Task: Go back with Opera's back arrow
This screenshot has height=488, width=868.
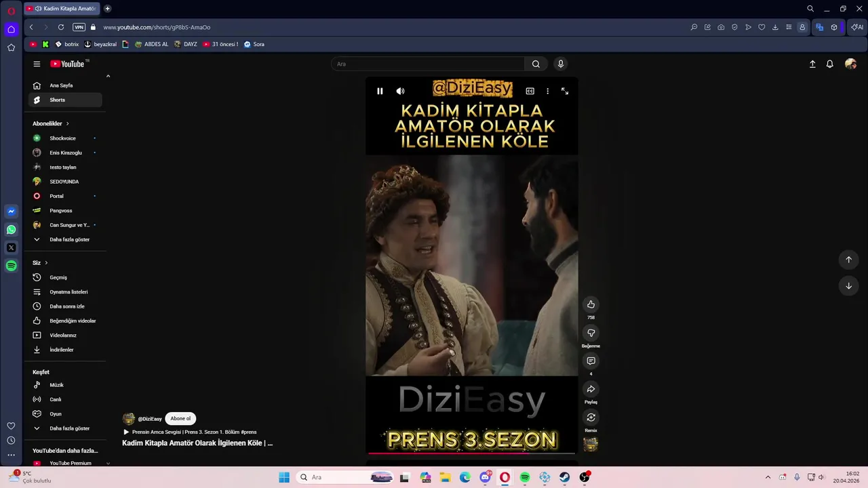Action: 31,27
